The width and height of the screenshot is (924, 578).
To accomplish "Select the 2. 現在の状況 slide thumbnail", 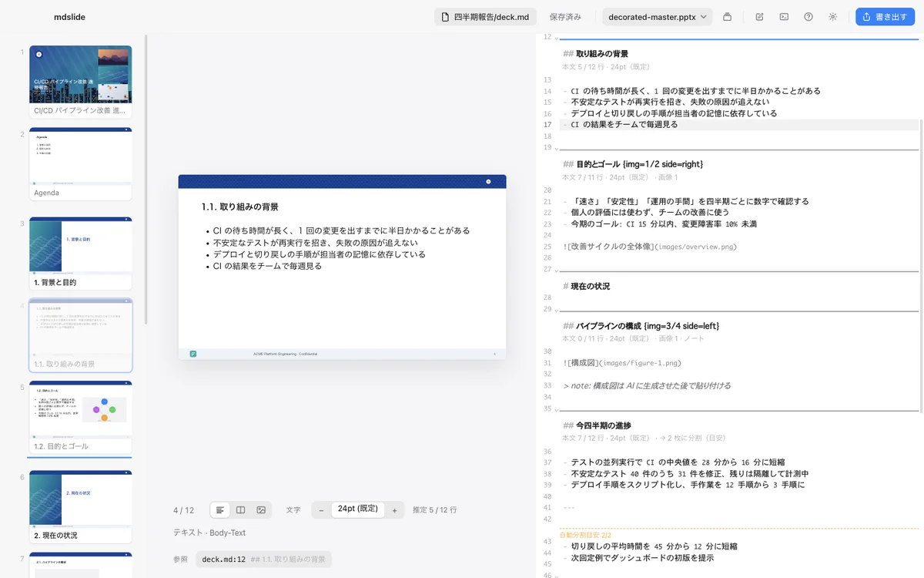I will click(81, 506).
